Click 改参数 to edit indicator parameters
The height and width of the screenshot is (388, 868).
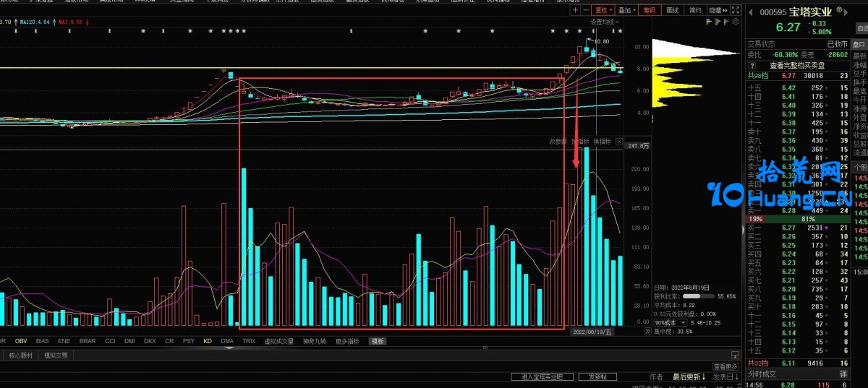click(558, 142)
